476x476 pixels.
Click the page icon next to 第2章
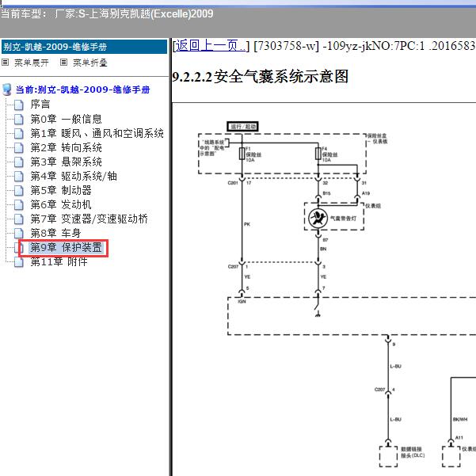[x=19, y=148]
